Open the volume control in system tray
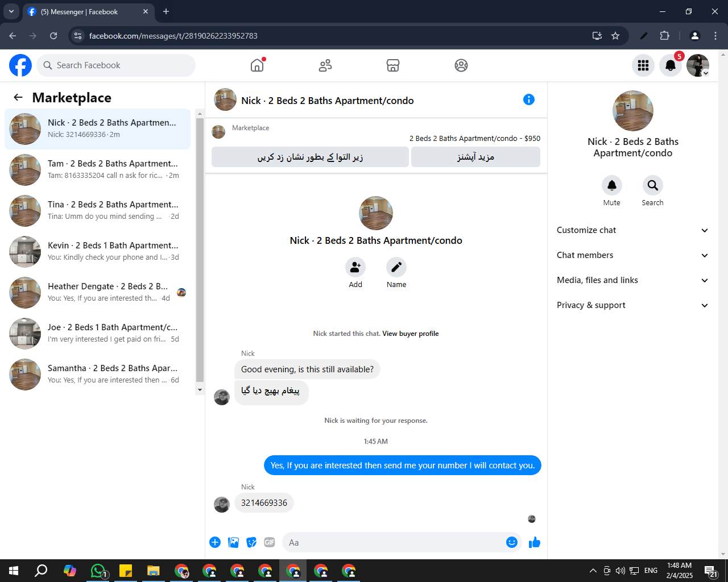 tap(620, 571)
